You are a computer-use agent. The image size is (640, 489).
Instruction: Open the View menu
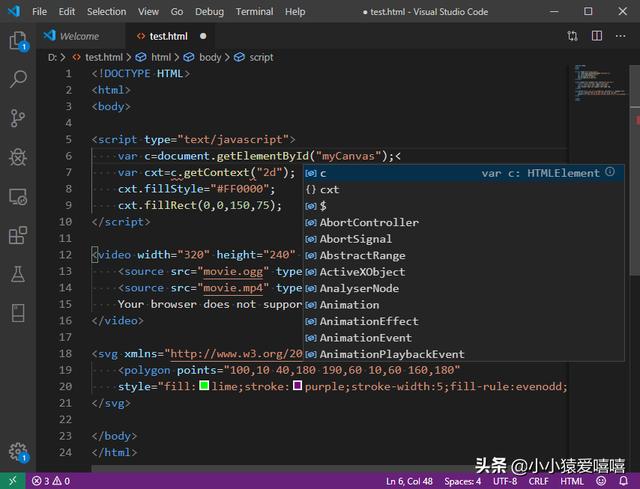(x=148, y=11)
